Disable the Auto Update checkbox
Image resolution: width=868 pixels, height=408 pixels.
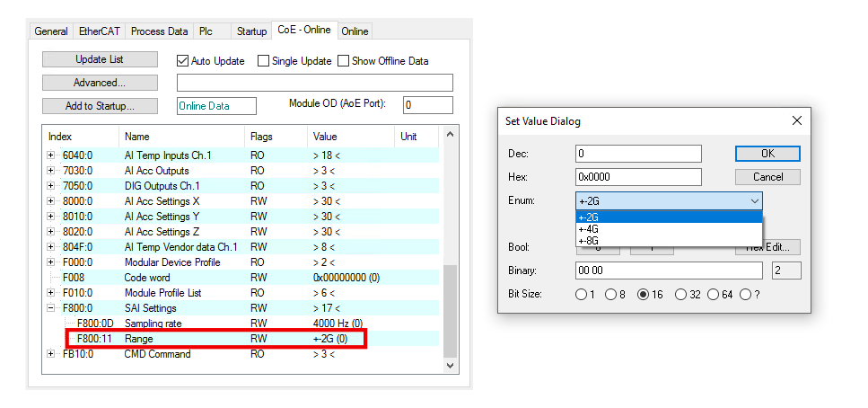coord(183,61)
